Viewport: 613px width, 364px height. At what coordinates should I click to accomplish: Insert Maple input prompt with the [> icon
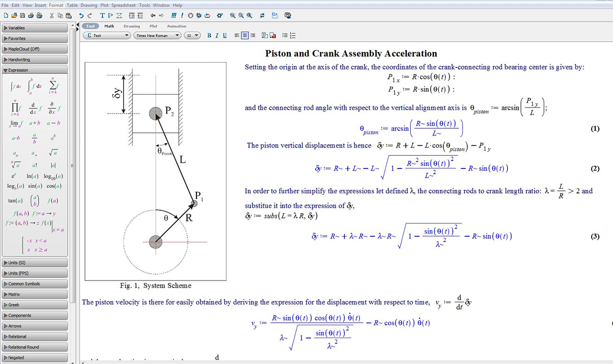coord(110,16)
